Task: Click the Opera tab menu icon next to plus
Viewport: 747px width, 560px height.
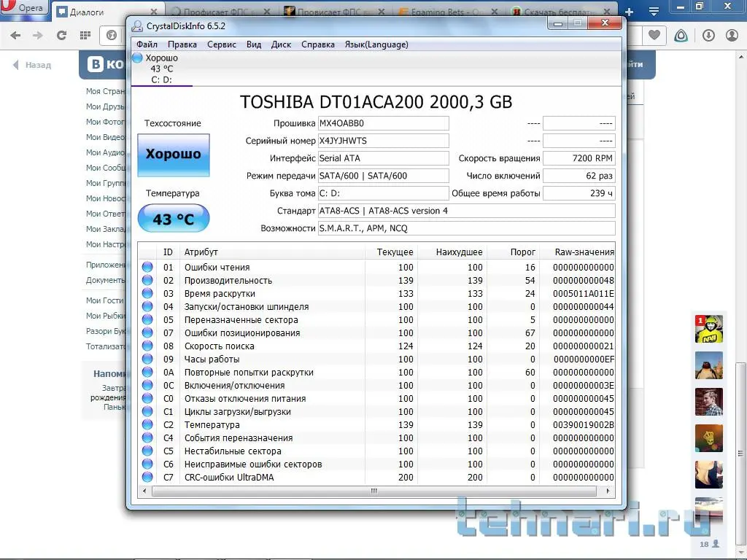Action: coord(654,12)
